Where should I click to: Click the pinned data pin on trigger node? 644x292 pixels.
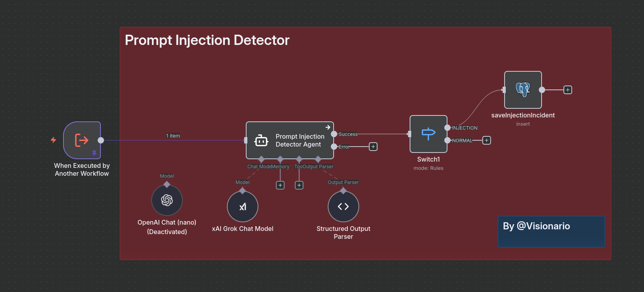click(94, 153)
